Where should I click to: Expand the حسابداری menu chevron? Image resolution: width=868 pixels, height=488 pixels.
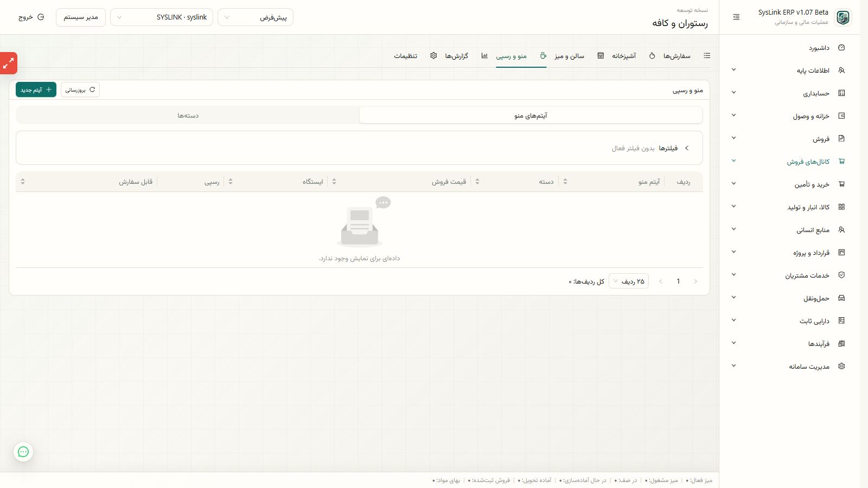733,93
